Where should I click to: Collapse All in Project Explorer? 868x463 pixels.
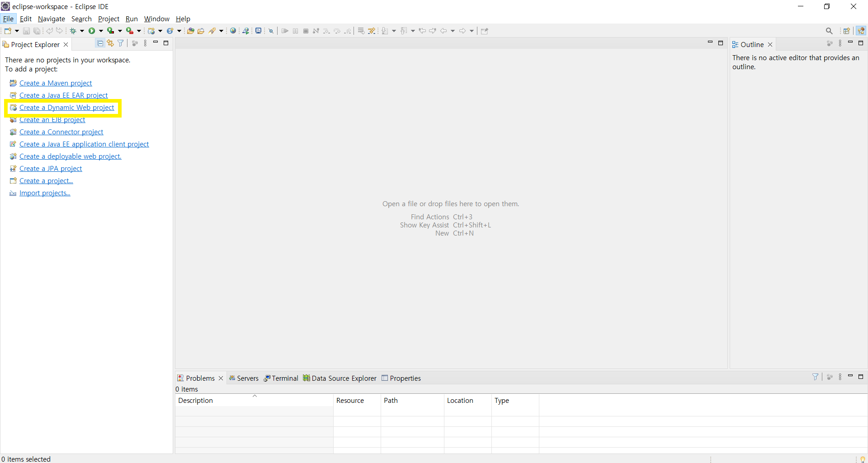point(100,43)
